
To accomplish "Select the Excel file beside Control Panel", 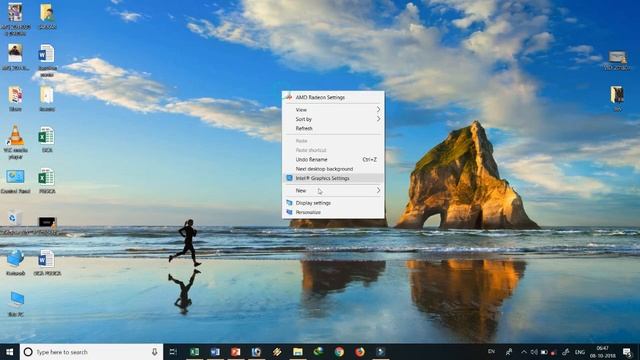I will 47,181.
